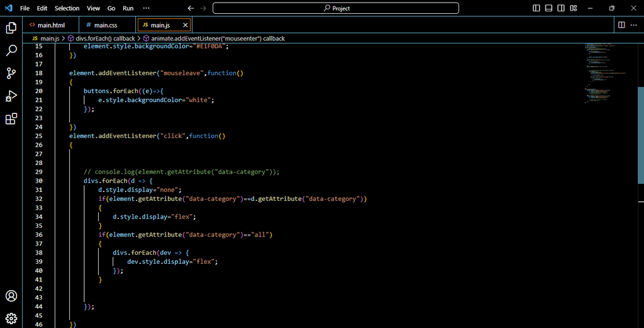Click line number 18 in the gutter
This screenshot has width=644, height=328.
click(x=38, y=73)
